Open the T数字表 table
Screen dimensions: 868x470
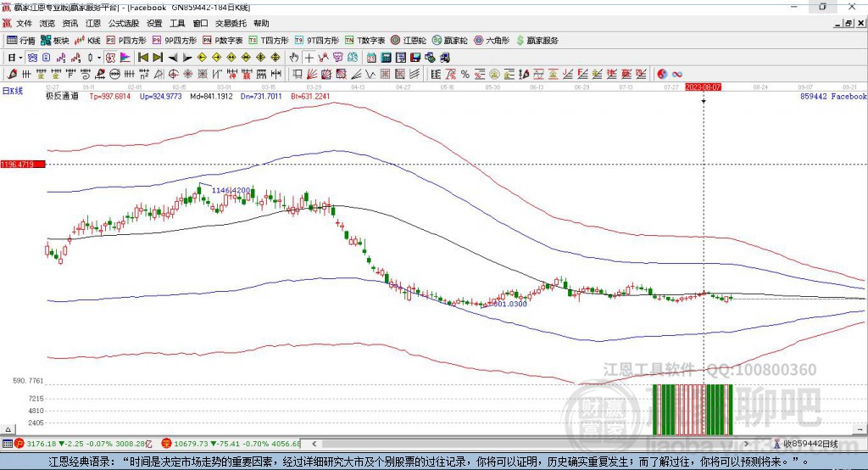point(364,41)
